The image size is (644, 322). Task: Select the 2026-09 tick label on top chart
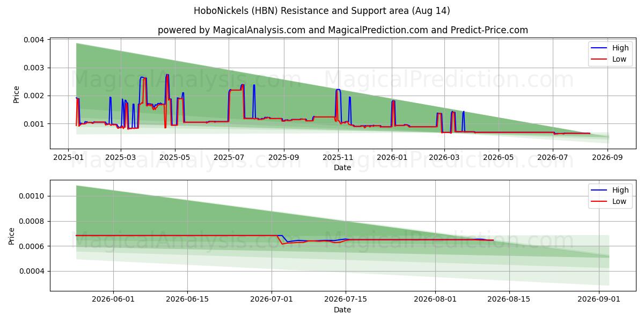point(608,158)
